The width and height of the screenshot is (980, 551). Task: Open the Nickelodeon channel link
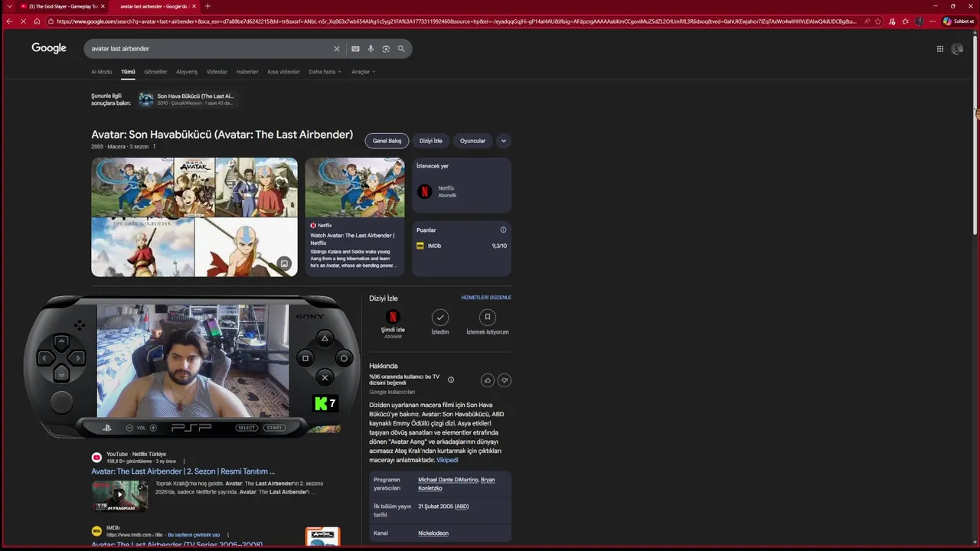[x=433, y=533]
